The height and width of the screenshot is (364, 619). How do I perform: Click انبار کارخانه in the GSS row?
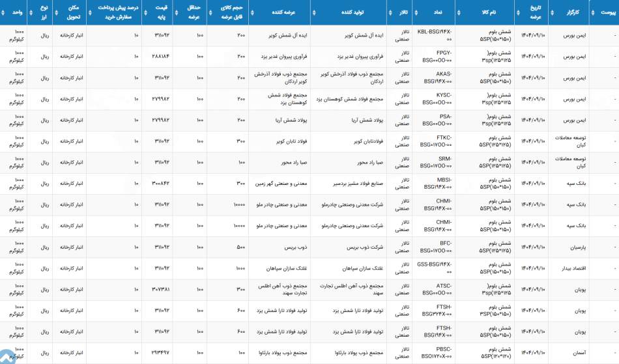[x=72, y=268]
